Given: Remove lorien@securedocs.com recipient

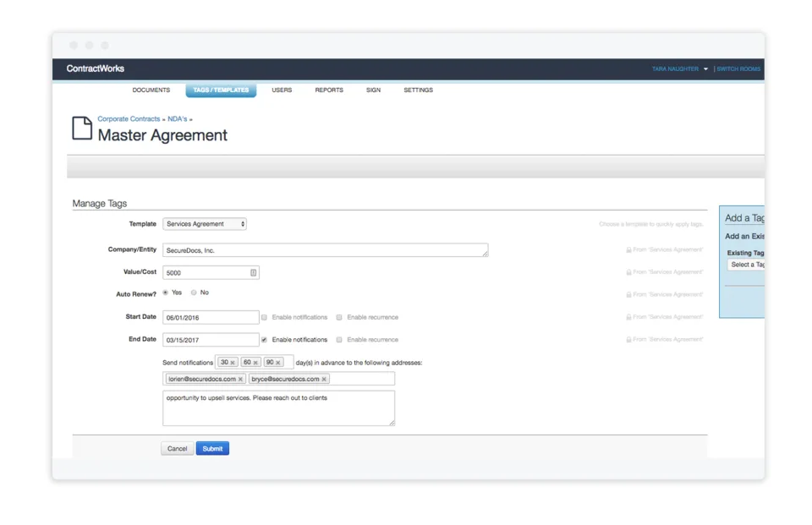Looking at the screenshot, I should pos(240,379).
